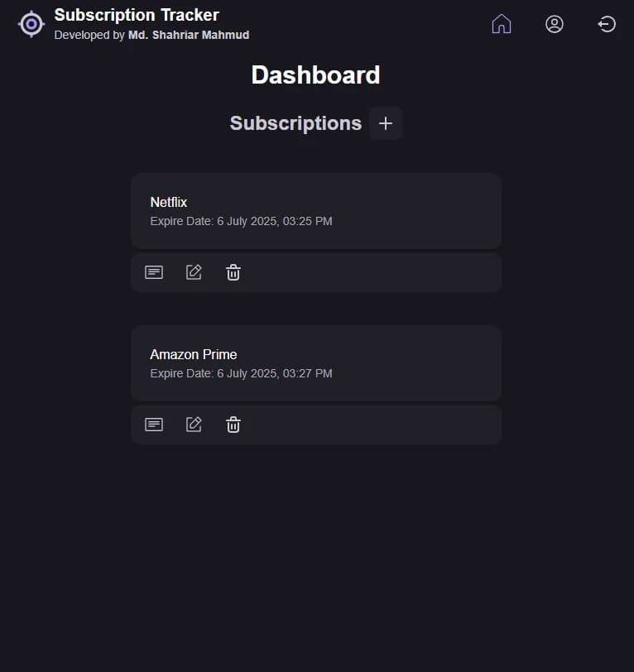634x672 pixels.
Task: Select the edit pencil icon for Netflix
Action: coord(193,271)
